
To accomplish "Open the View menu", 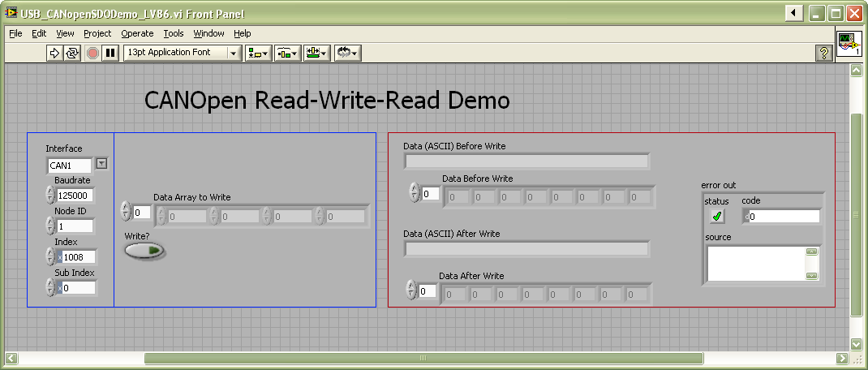I will click(66, 33).
